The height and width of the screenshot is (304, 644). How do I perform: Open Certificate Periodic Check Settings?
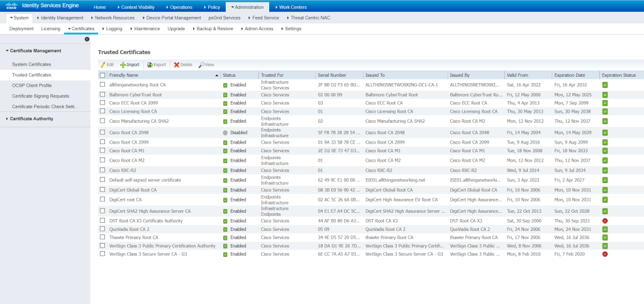coord(45,106)
